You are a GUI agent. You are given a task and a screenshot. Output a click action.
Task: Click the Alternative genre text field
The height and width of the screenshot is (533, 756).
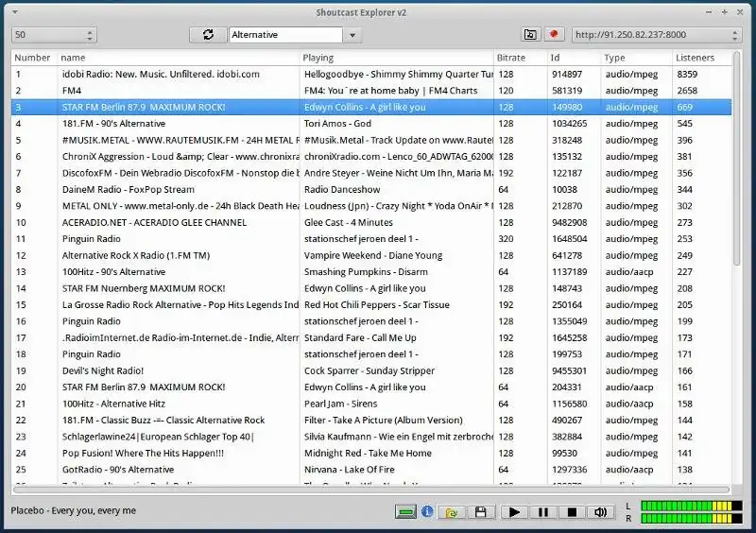(x=286, y=35)
